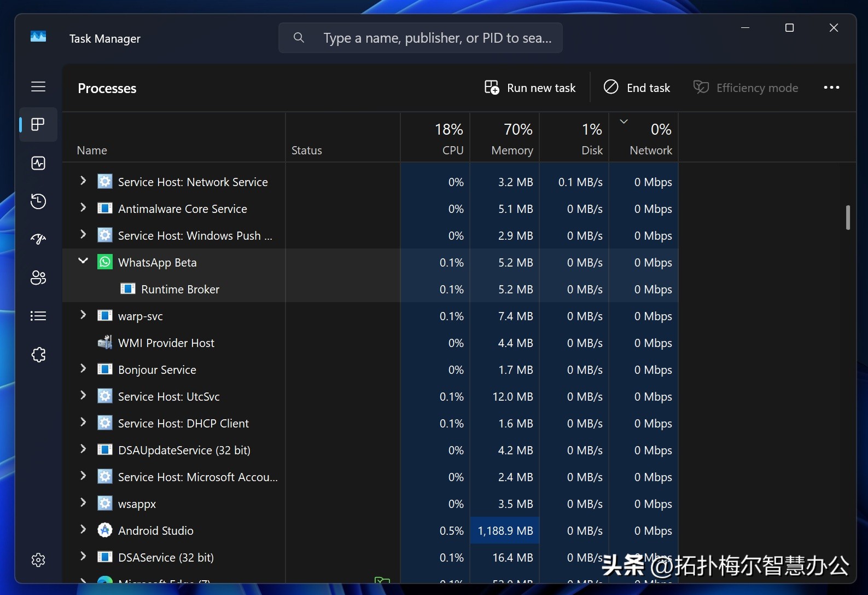Image resolution: width=868 pixels, height=595 pixels.
Task: Click the Service Host: Network Service icon
Action: (x=105, y=181)
